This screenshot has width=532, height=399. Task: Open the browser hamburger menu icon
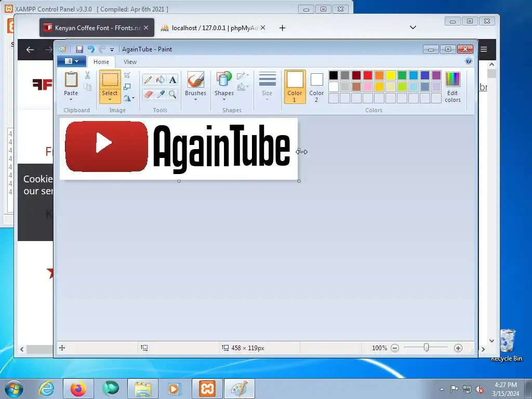pyautogui.click(x=484, y=49)
